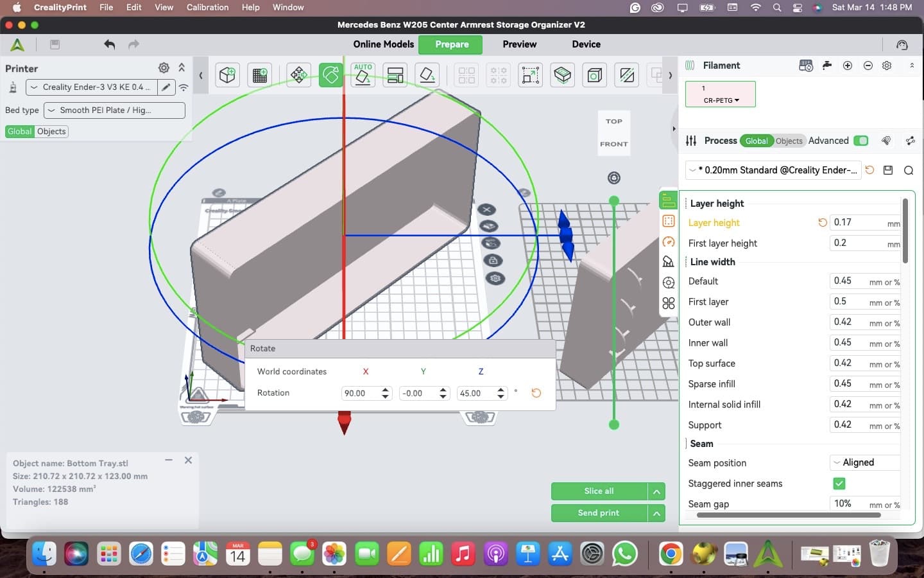The height and width of the screenshot is (578, 924).
Task: Open printer settings gear icon
Action: pyautogui.click(x=164, y=68)
